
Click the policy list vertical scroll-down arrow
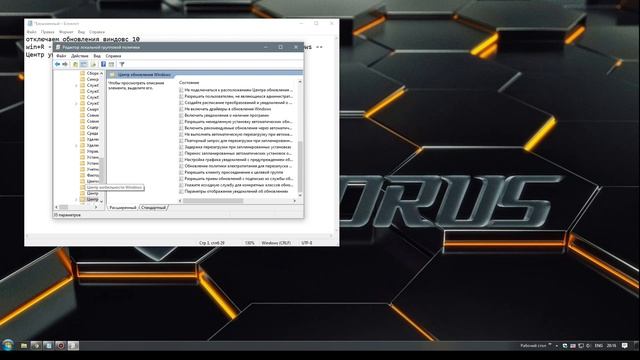pyautogui.click(x=300, y=196)
